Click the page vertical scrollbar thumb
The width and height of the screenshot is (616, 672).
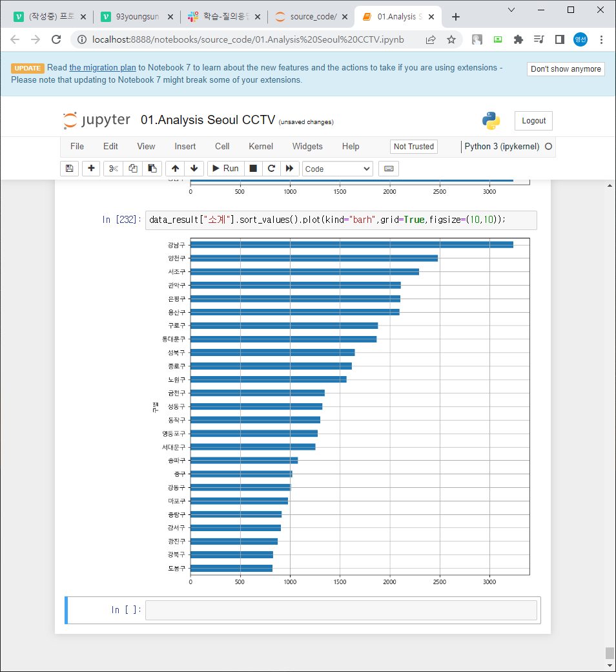pyautogui.click(x=610, y=653)
